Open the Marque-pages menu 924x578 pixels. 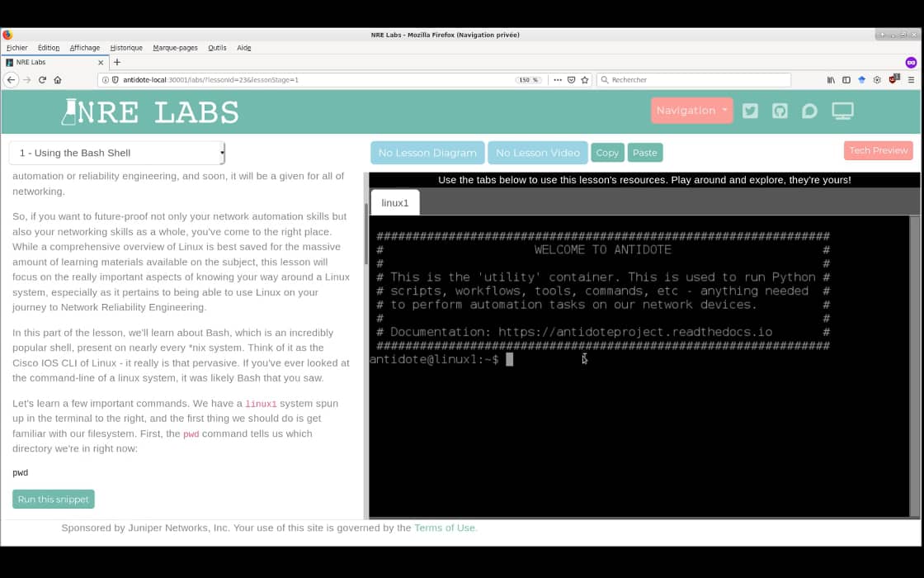pos(175,48)
